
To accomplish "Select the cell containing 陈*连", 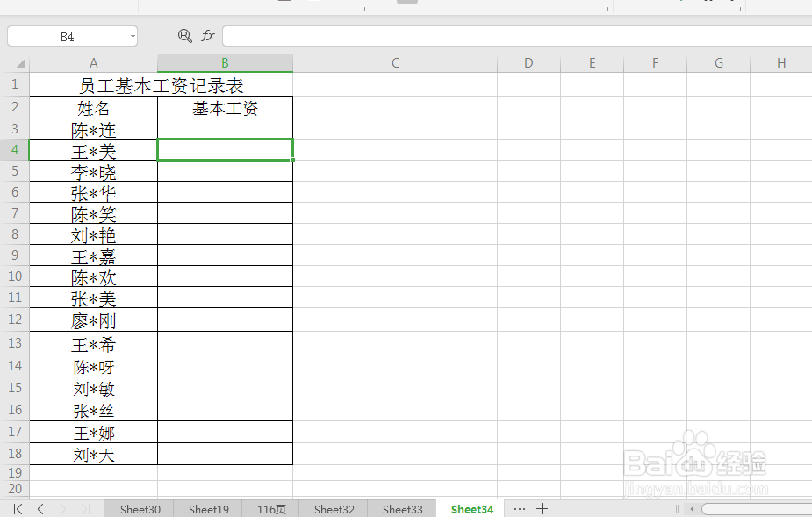I will click(x=93, y=129).
